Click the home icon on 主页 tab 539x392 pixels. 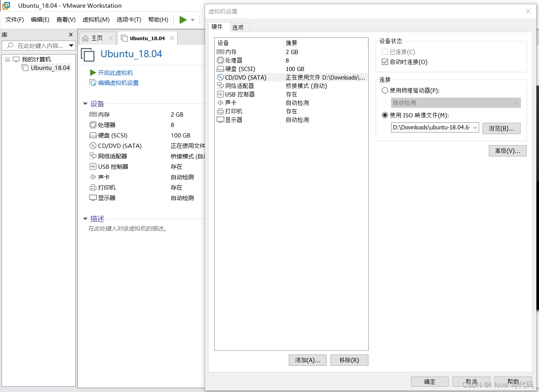pos(85,38)
